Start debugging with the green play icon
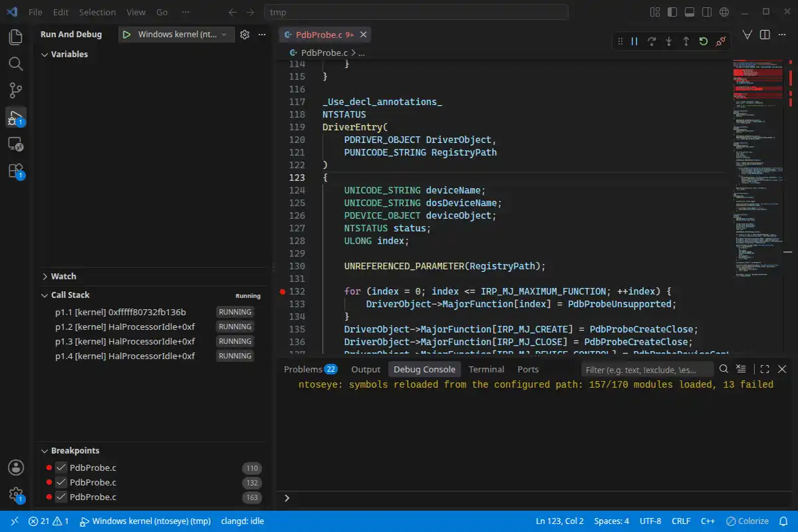 point(126,35)
